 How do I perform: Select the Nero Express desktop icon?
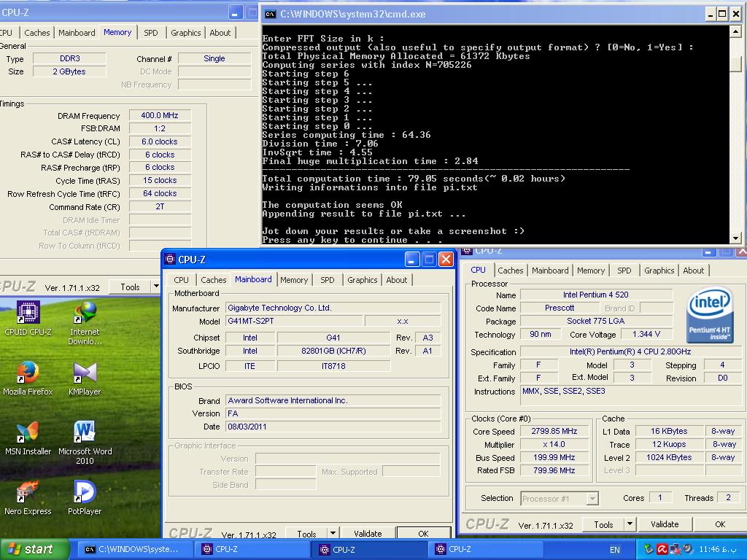tap(28, 498)
